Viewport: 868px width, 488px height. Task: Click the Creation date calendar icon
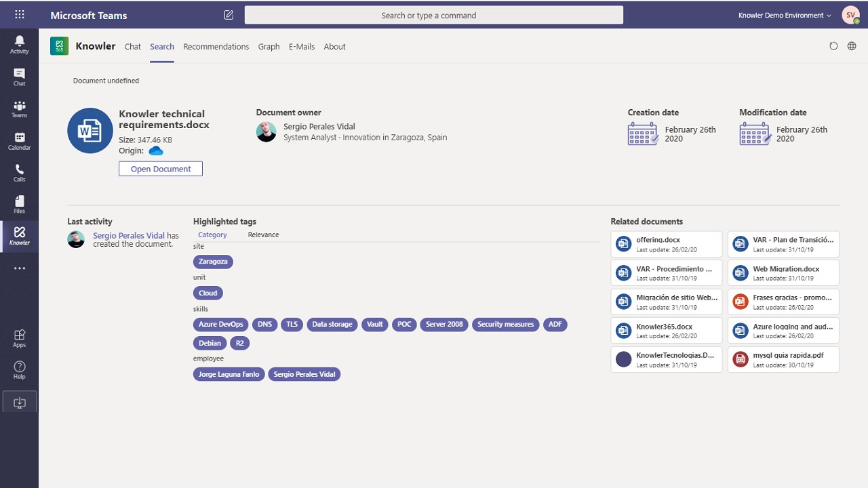click(643, 134)
